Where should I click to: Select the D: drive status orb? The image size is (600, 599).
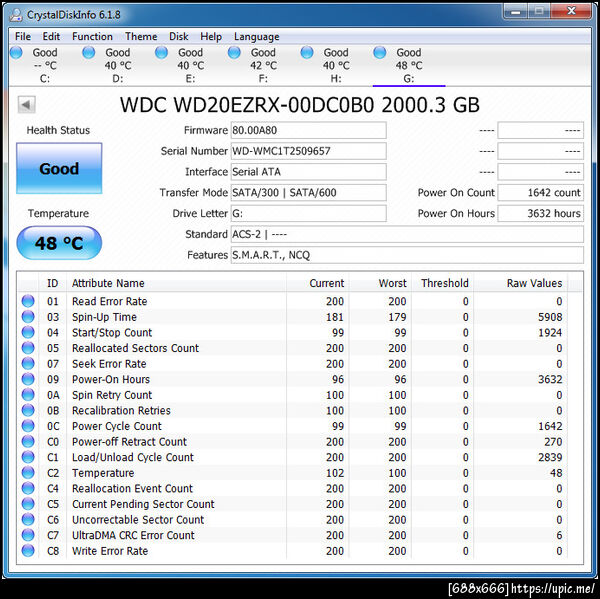point(89,52)
